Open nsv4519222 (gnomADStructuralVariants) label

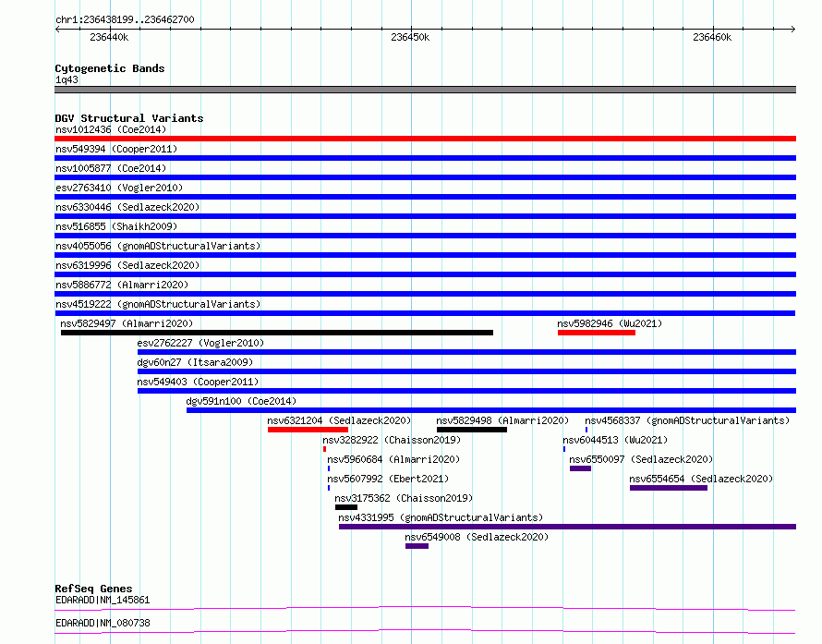point(158,304)
